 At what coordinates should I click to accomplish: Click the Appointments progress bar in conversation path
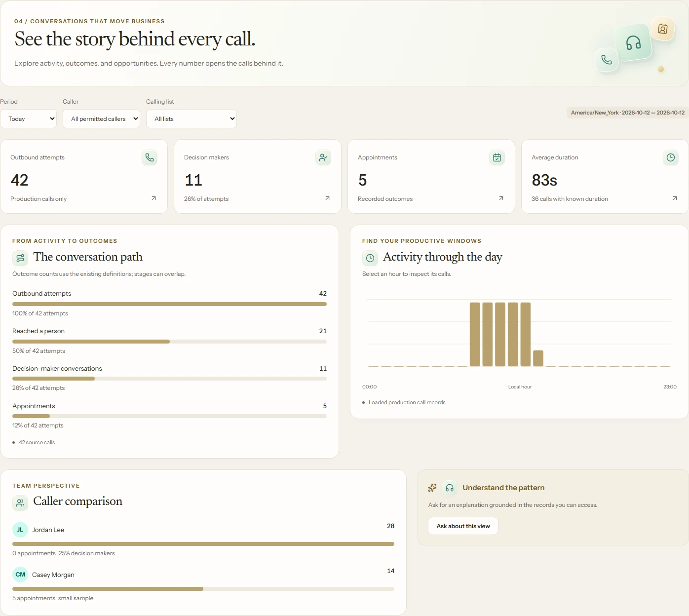pos(169,416)
